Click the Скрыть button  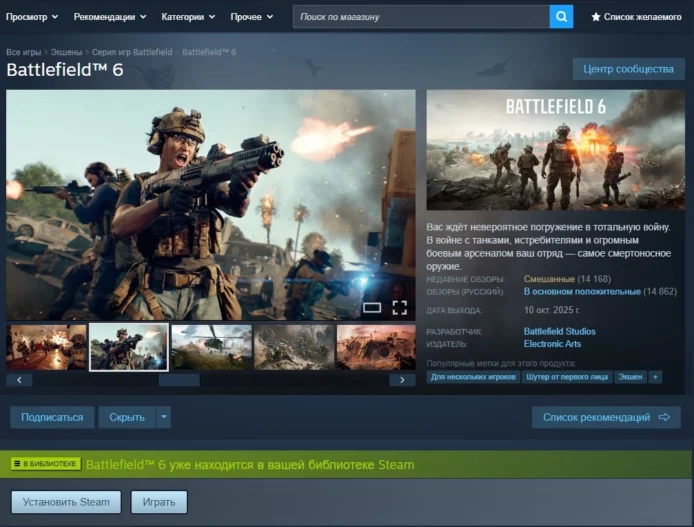[127, 417]
